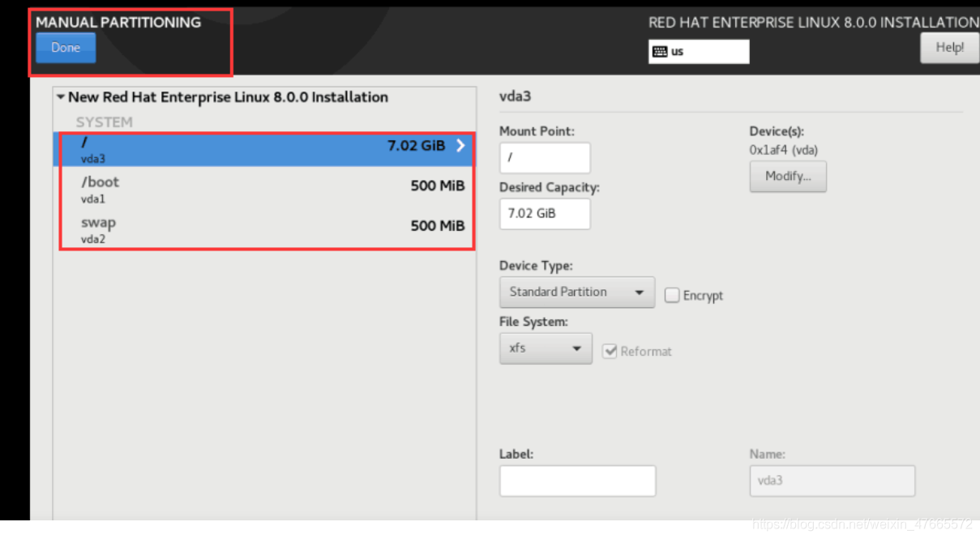Toggle the Reformat checkbox
The width and height of the screenshot is (980, 539).
pyautogui.click(x=610, y=351)
